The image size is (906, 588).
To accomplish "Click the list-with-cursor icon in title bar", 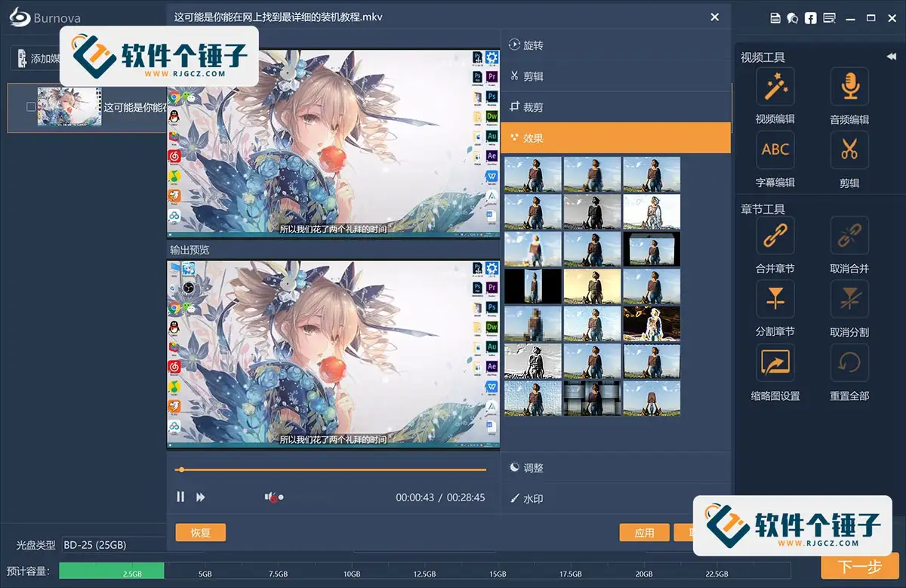I will (x=830, y=18).
